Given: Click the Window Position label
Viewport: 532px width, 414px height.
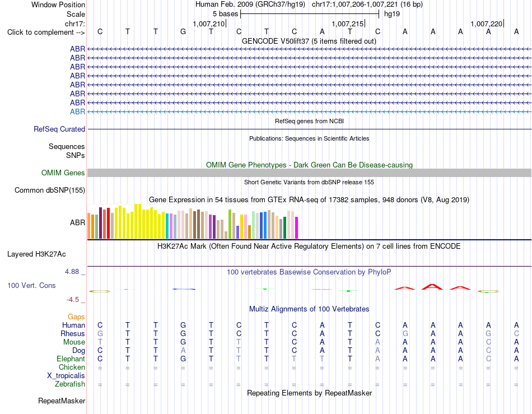Looking at the screenshot, I should (58, 4).
